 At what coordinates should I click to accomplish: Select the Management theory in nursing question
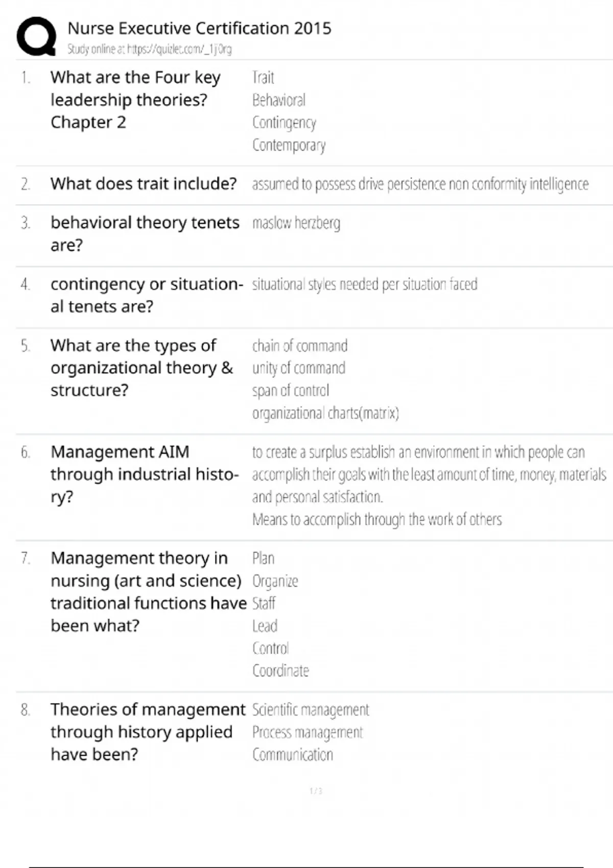pos(148,592)
